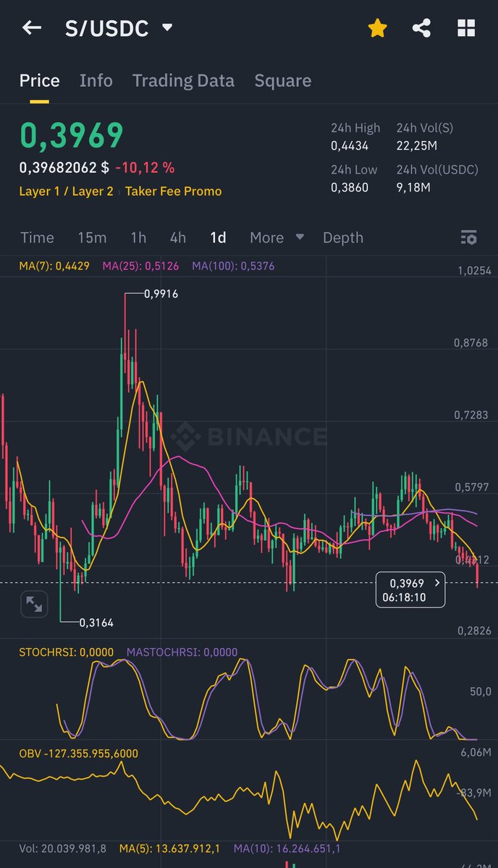Tap the 1,0254 price axis label
The image size is (498, 868).
tap(474, 271)
